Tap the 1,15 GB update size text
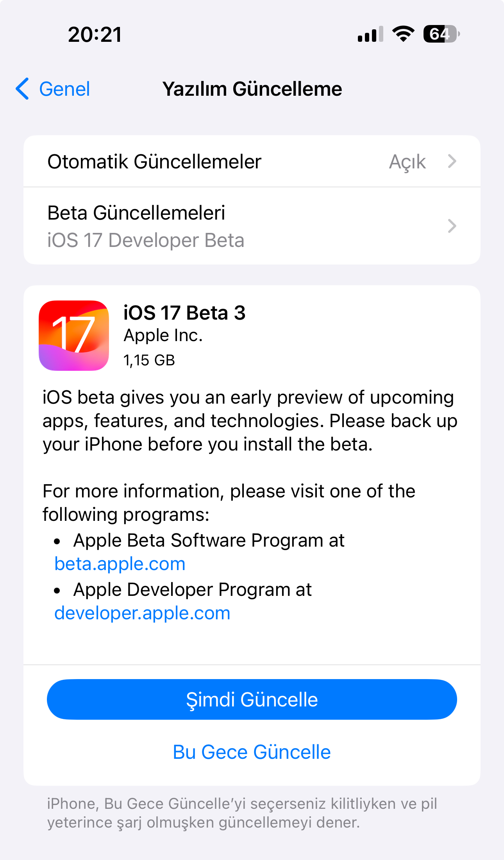Viewport: 504px width, 860px height. 149,360
